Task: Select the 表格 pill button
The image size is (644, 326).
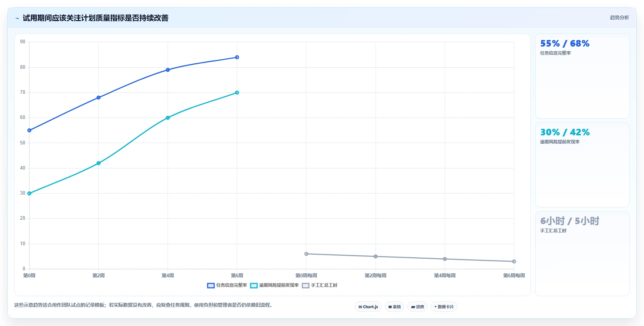Action: click(x=394, y=307)
